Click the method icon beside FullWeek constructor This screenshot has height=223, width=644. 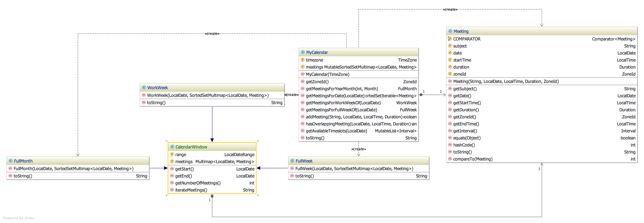coord(292,168)
